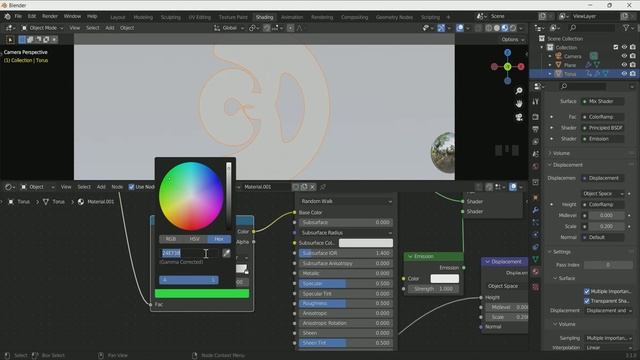The image size is (640, 360).
Task: Switch to the Geometry Nodes workspace tab
Action: (394, 17)
